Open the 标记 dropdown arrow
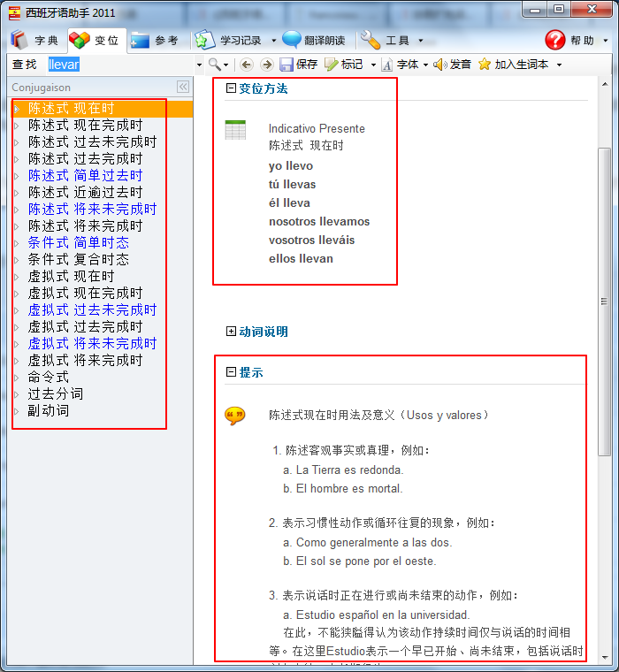Viewport: 619px width, 672px height. point(373,65)
